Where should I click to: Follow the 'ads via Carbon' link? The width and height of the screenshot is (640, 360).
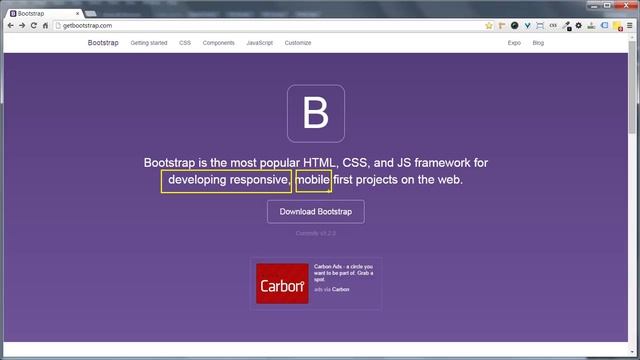coord(331,289)
